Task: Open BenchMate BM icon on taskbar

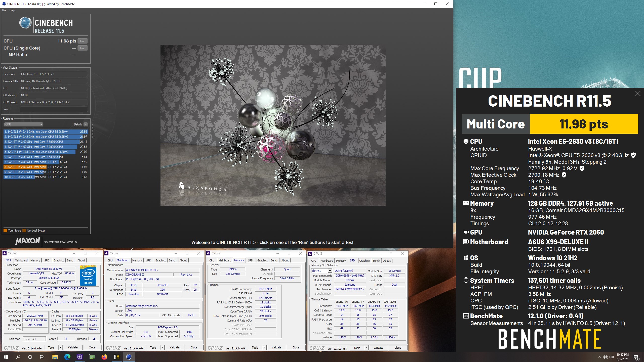Action: click(116, 357)
